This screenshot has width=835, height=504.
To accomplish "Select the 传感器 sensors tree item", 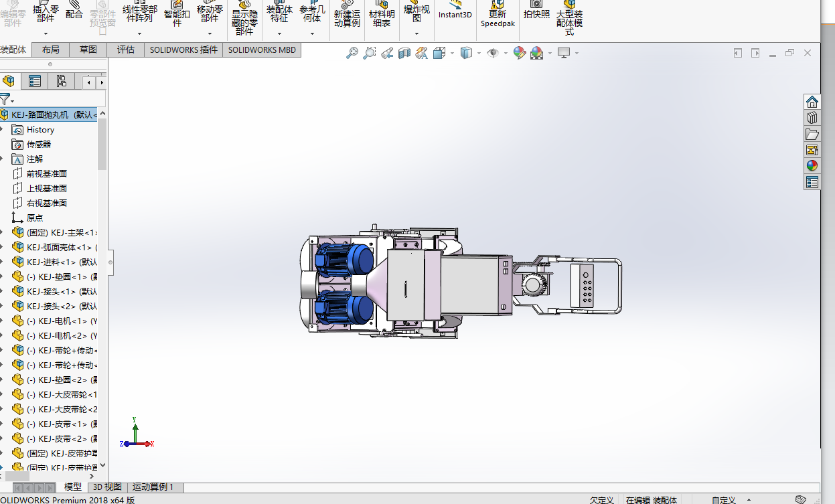I will tap(39, 145).
